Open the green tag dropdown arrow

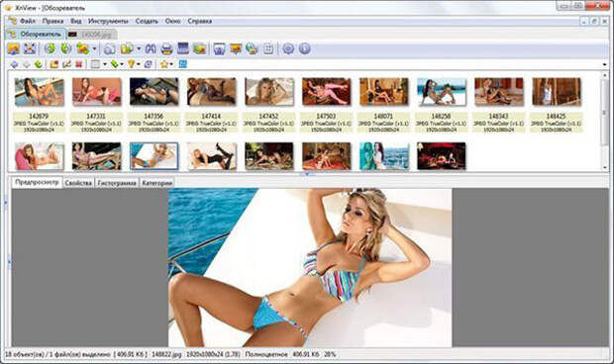[122, 64]
